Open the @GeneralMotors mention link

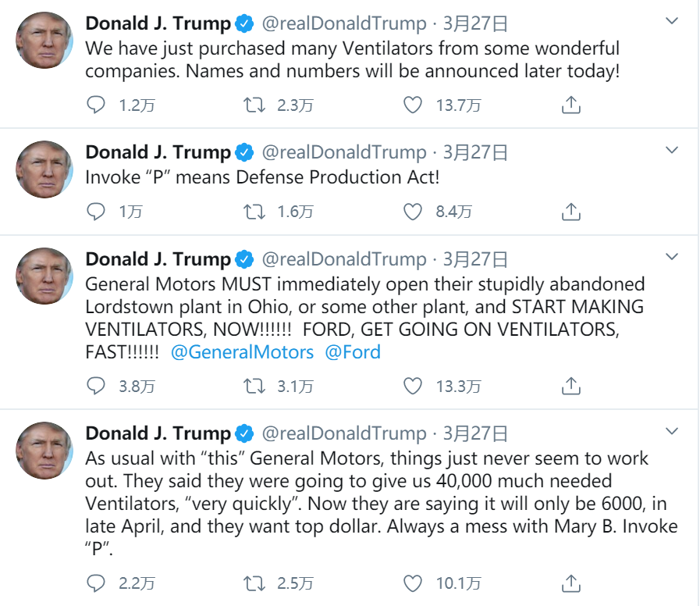[x=242, y=352]
